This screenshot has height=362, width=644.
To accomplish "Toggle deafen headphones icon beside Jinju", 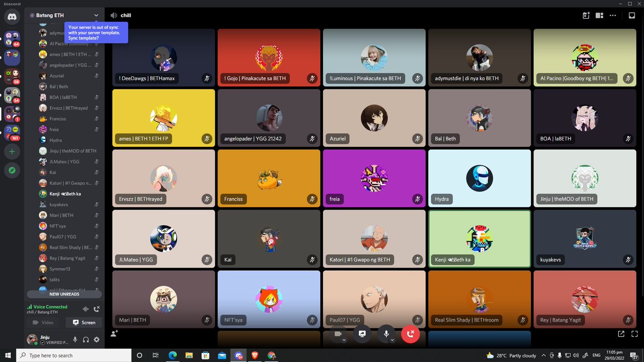I will point(86,339).
